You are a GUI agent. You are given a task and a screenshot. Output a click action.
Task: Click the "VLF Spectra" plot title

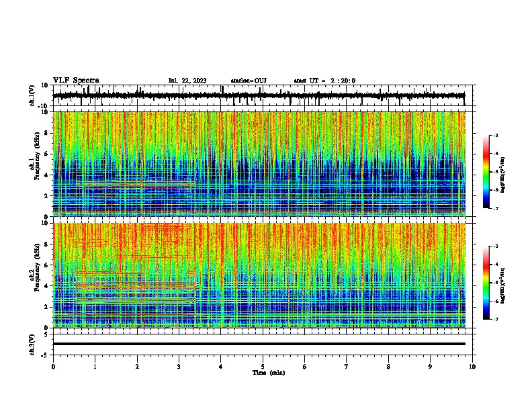tap(76, 81)
